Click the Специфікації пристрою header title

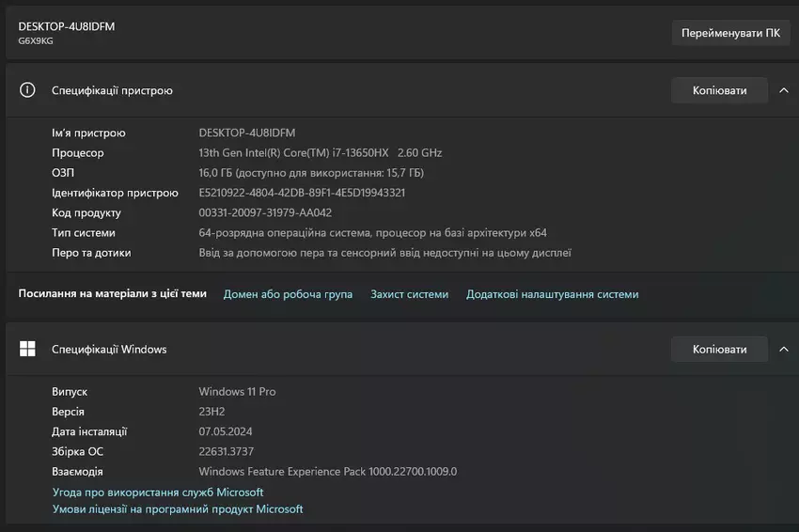click(x=112, y=90)
